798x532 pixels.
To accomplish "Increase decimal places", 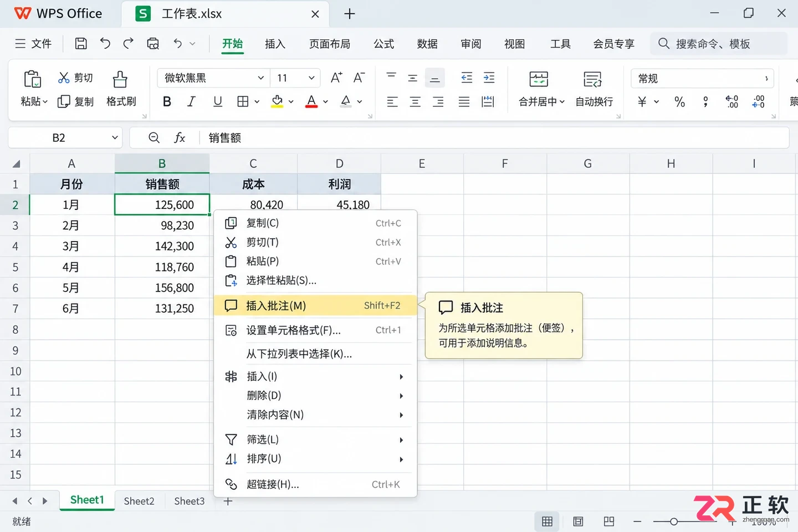I will click(732, 101).
